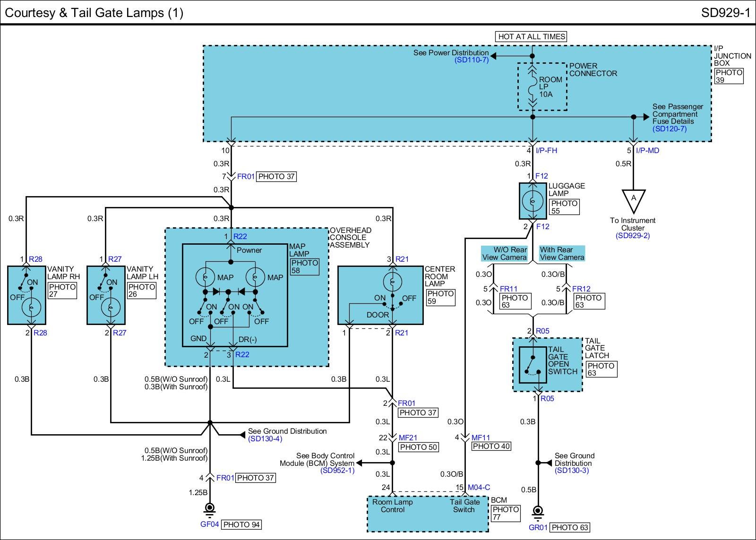The width and height of the screenshot is (756, 540).
Task: Open the SD120-7 fuse details link
Action: click(x=669, y=129)
